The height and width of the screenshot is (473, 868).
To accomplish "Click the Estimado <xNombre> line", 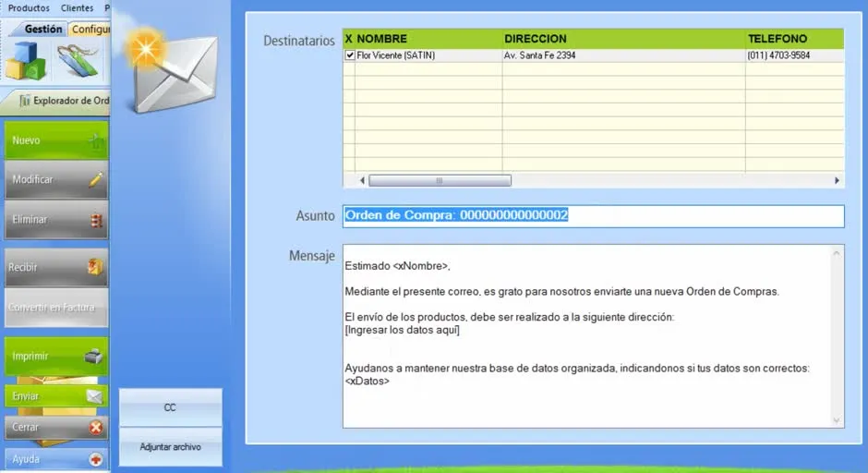I will 397,266.
